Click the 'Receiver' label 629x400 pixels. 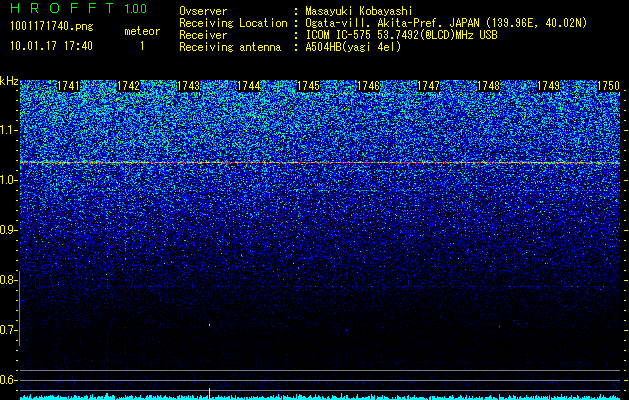(x=203, y=35)
